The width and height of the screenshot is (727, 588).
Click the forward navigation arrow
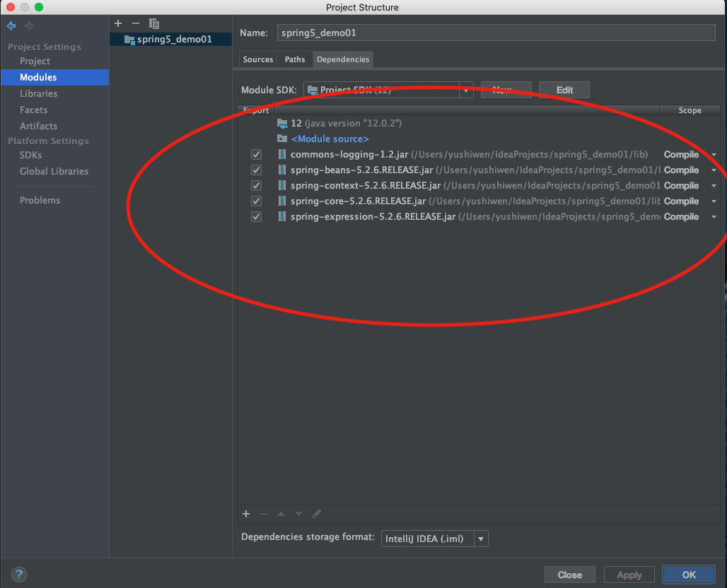point(29,26)
